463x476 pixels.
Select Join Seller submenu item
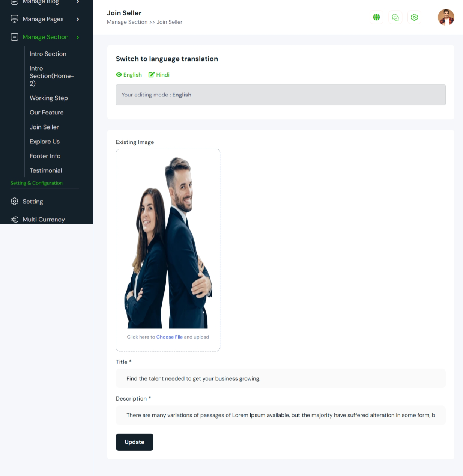pyautogui.click(x=44, y=127)
